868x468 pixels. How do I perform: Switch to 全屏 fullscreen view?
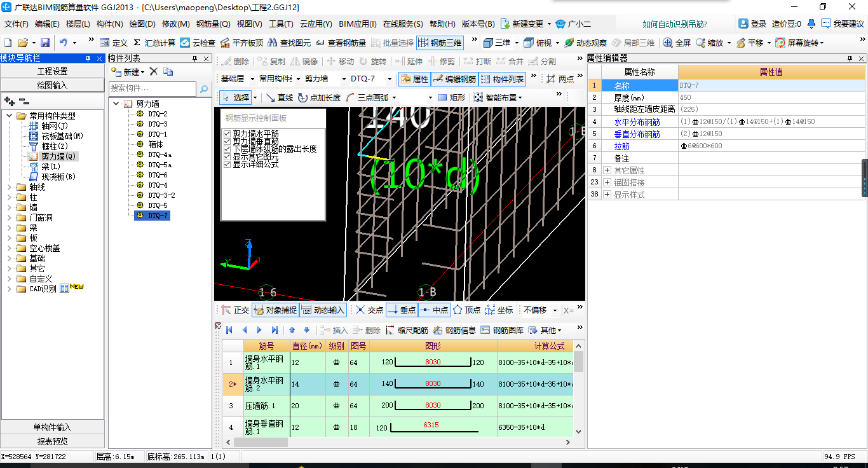click(677, 43)
